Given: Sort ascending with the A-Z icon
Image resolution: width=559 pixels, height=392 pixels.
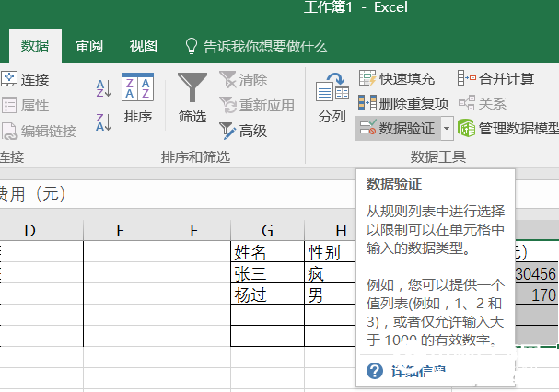Looking at the screenshot, I should point(104,89).
